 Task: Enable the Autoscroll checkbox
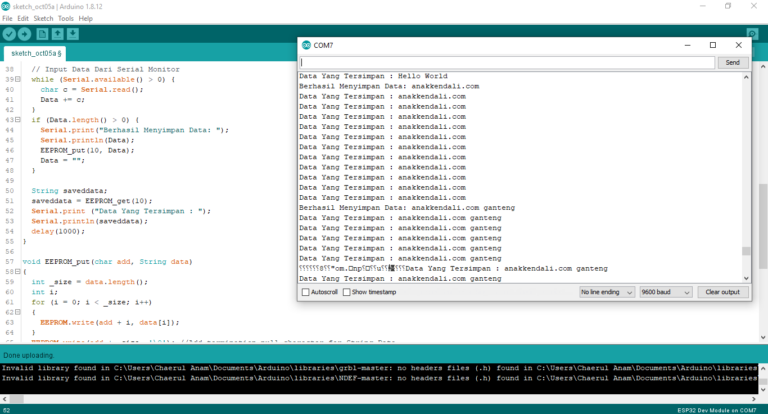pyautogui.click(x=306, y=292)
